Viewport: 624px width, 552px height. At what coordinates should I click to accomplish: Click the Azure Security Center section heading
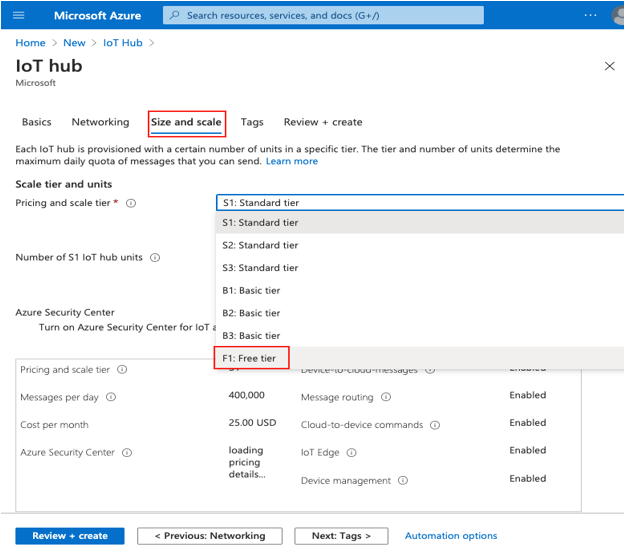[x=65, y=312]
